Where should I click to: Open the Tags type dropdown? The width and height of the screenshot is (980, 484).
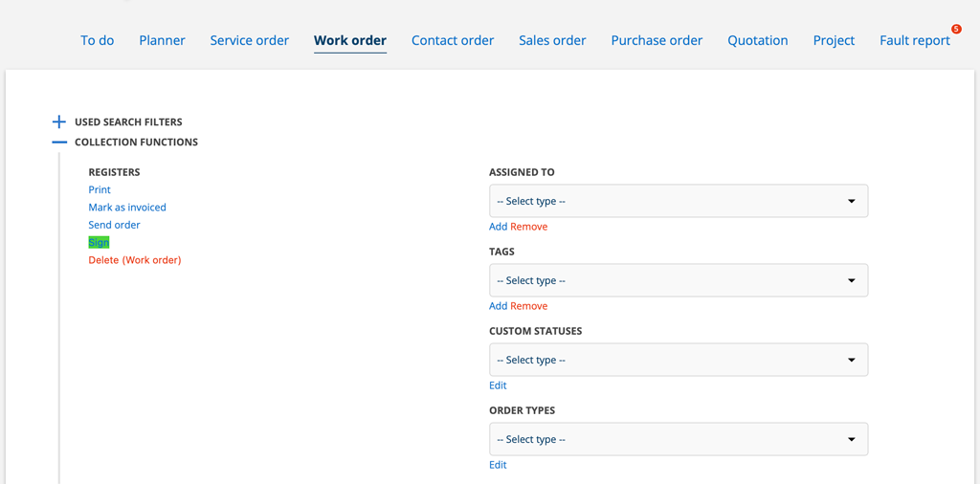(x=678, y=280)
